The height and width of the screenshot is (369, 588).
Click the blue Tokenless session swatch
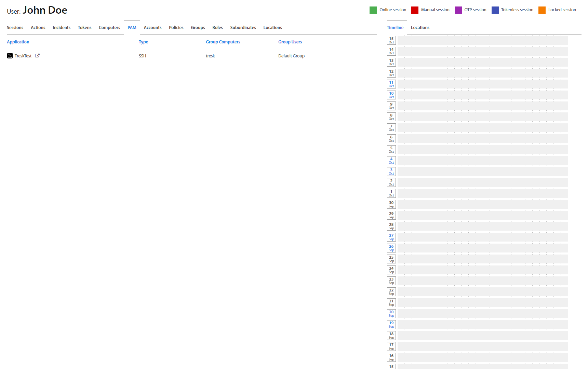point(495,10)
